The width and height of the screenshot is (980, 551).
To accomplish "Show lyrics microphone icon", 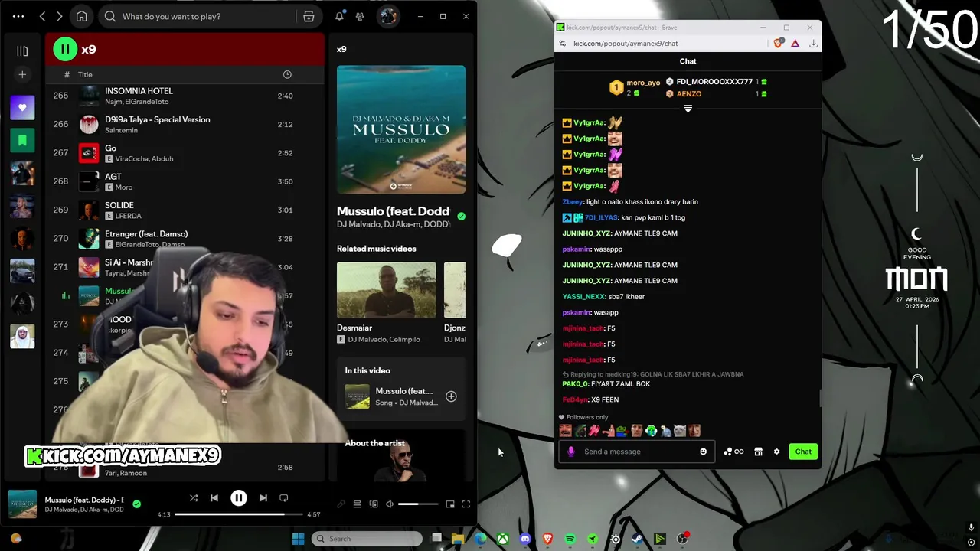I will point(341,504).
